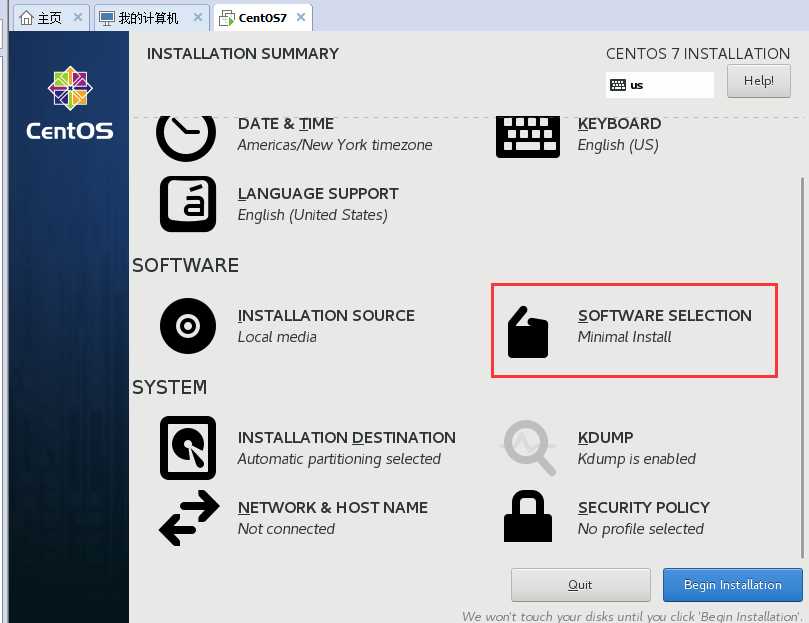Click the SYSTEM section heading
The image size is (809, 623).
tap(169, 387)
